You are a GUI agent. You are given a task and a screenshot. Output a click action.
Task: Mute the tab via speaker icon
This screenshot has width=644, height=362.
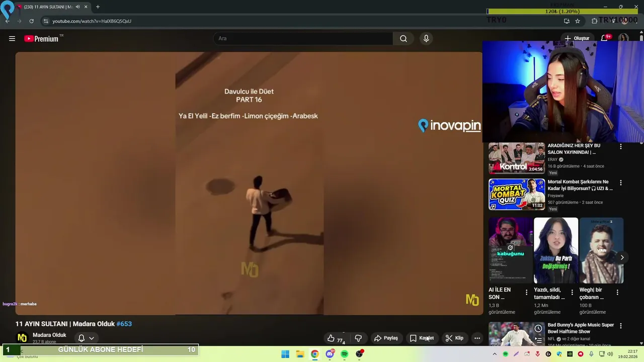[x=78, y=7]
